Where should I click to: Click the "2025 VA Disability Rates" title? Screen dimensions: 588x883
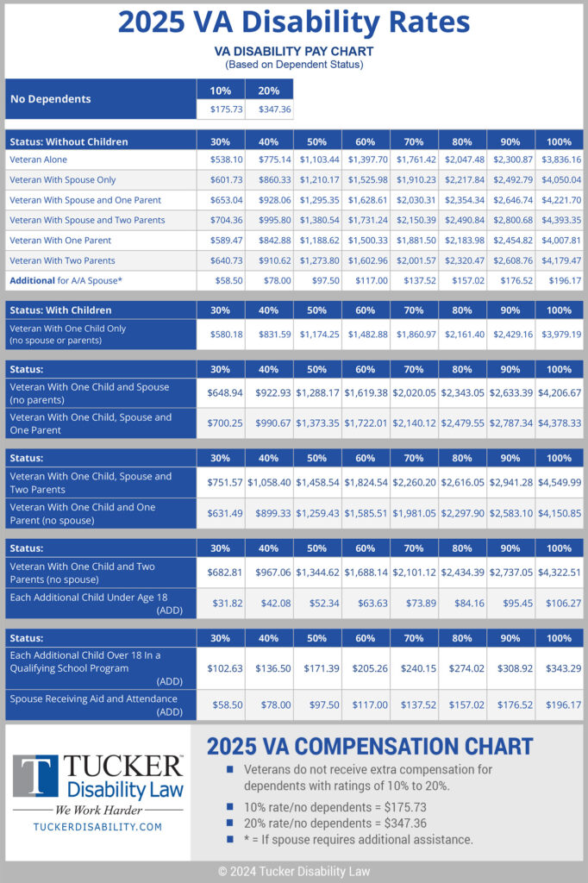(294, 22)
